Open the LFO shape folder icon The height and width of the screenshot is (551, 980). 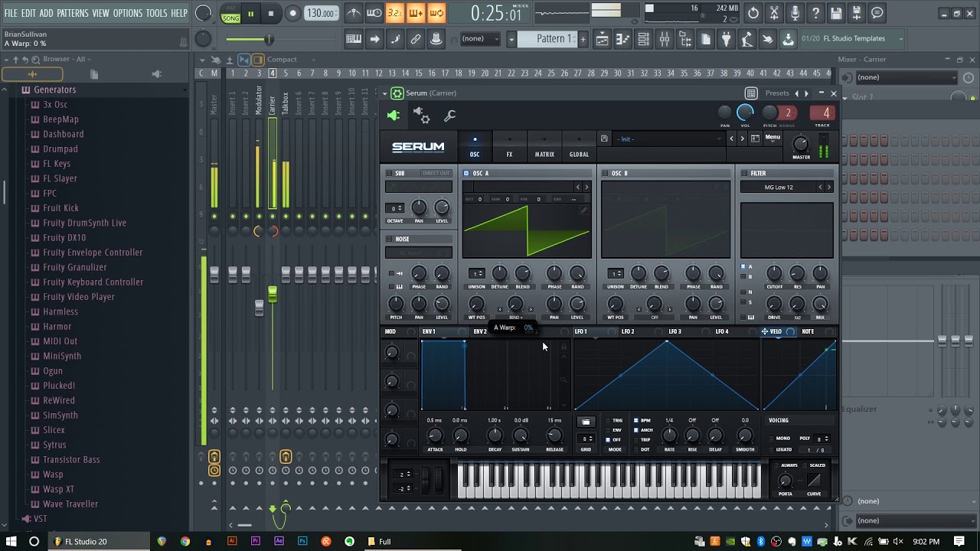coord(586,422)
